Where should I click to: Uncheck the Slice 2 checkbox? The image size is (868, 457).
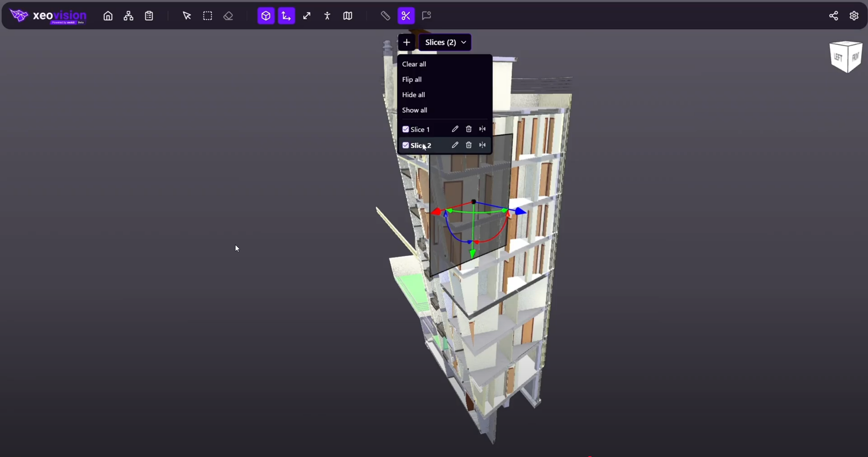[x=406, y=145]
